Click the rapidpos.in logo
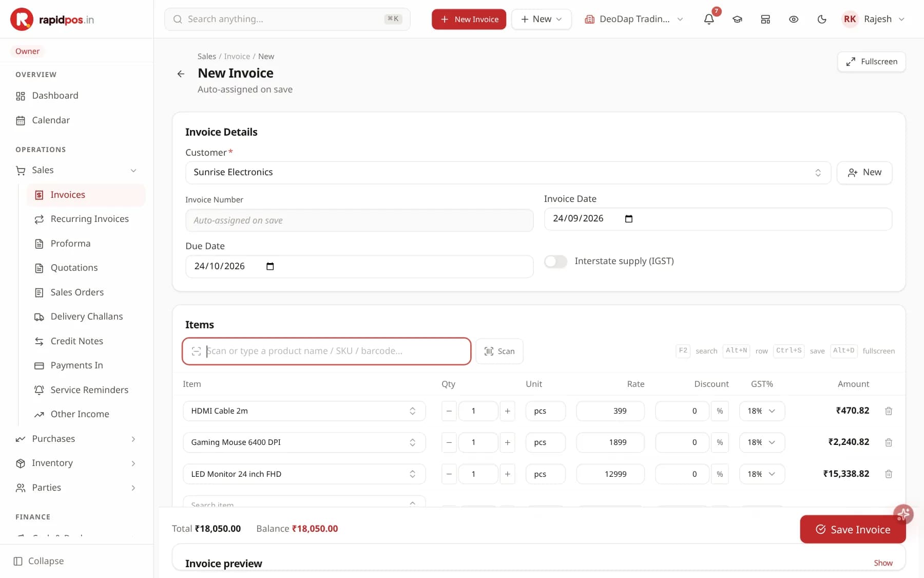 [52, 20]
